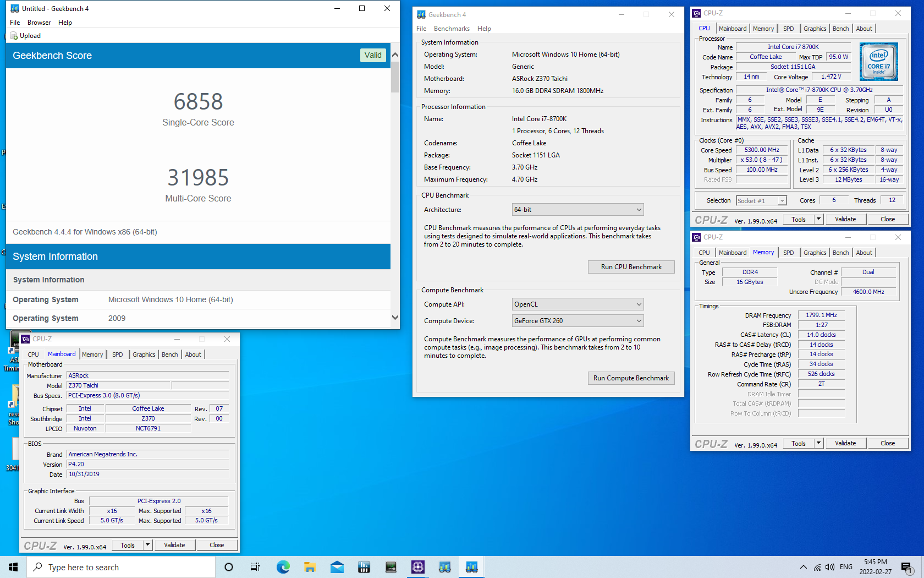The image size is (924, 578).
Task: Click the Upload icon in Geekbench results
Action: pyautogui.click(x=14, y=36)
